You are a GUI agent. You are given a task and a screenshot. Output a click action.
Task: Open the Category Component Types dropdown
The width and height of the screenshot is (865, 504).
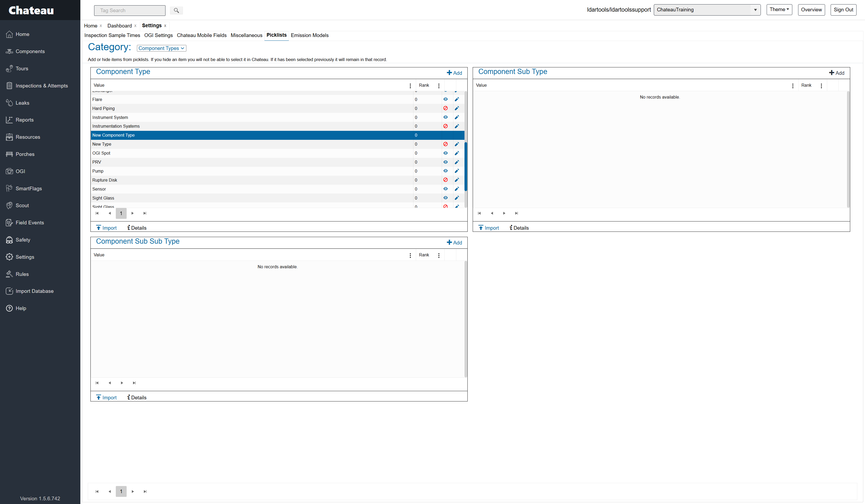tap(161, 48)
